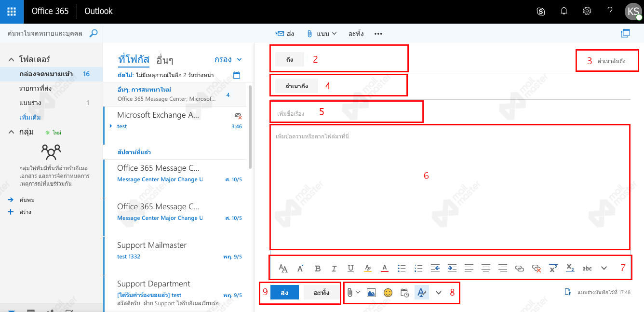Open the emoji picker

pos(388,293)
